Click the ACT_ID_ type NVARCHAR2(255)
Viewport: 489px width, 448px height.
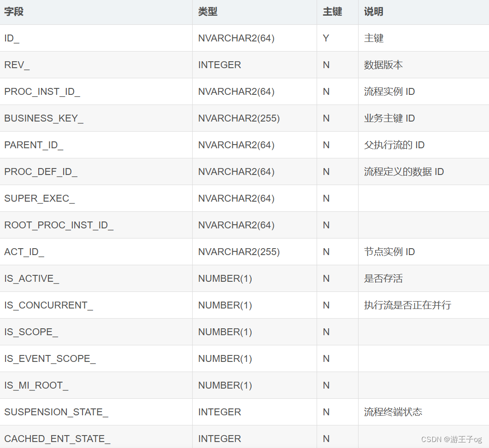point(237,251)
